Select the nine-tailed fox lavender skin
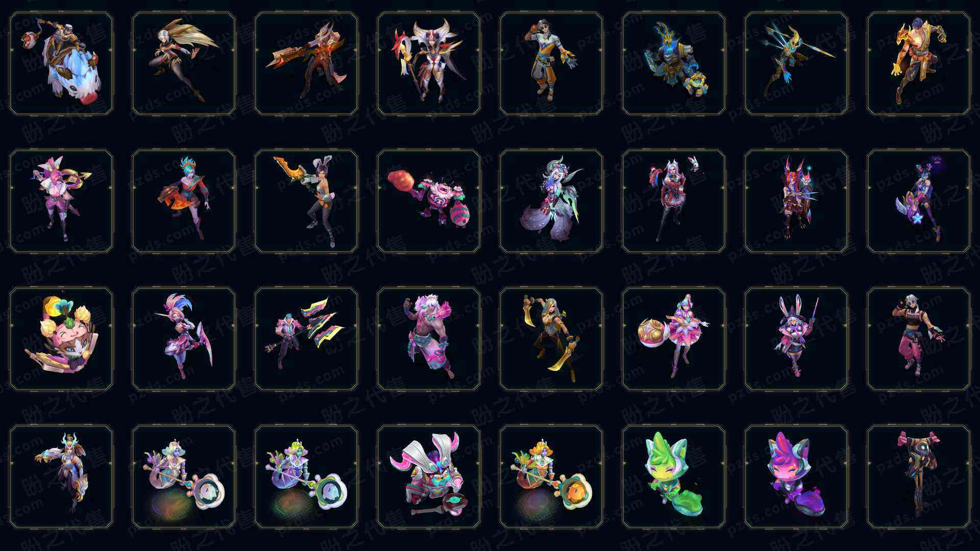This screenshot has width=980, height=551. (x=551, y=201)
